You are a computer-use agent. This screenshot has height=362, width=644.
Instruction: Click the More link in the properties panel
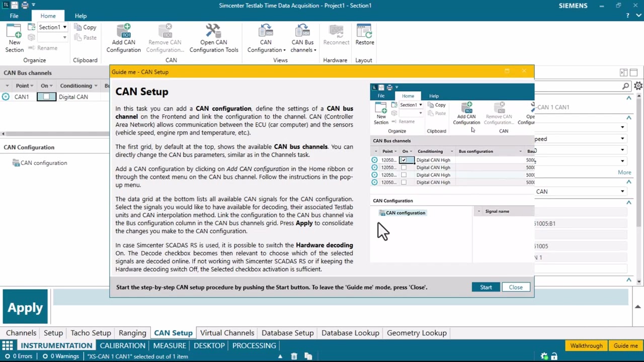click(624, 172)
